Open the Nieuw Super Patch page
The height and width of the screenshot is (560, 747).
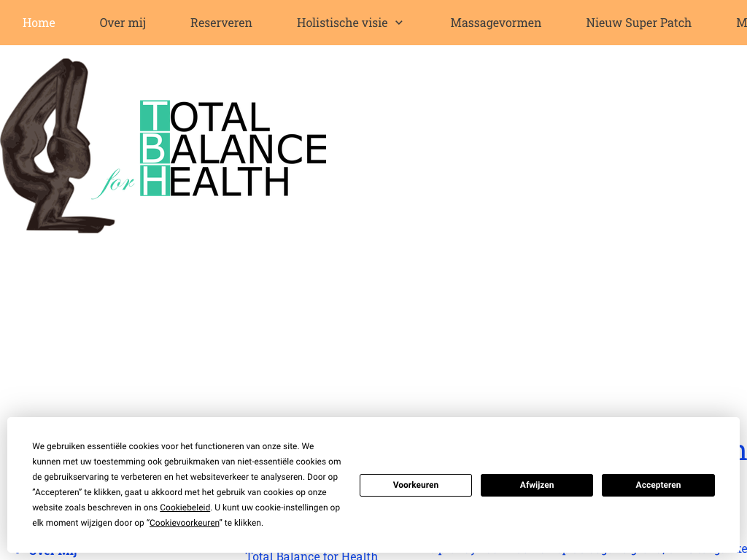638,23
